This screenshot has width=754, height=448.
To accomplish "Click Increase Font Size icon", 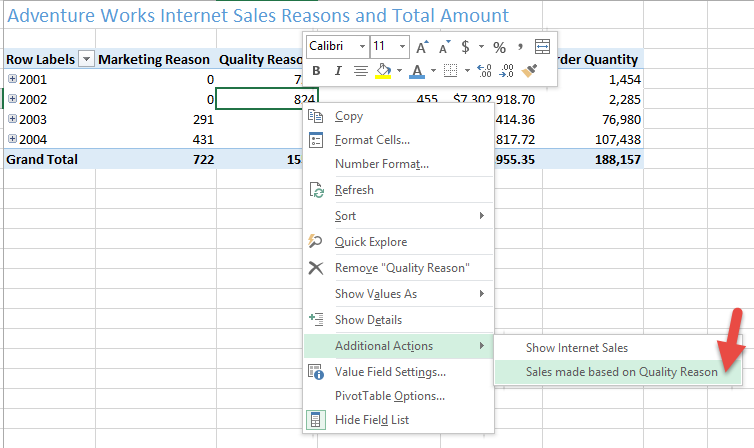I will click(422, 47).
